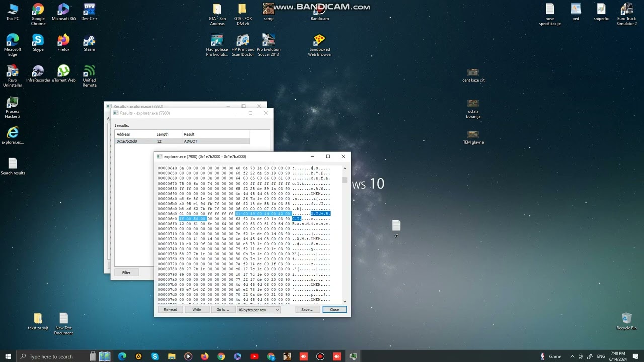Click address 0x1e7b26d8 in the results list
The height and width of the screenshot is (362, 644).
click(x=127, y=141)
